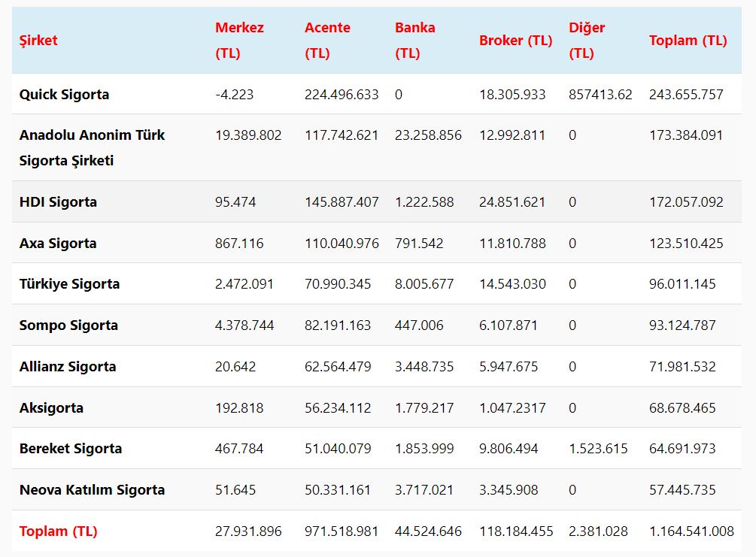
Task: Select the Acente (TL) column header
Action: pyautogui.click(x=327, y=41)
